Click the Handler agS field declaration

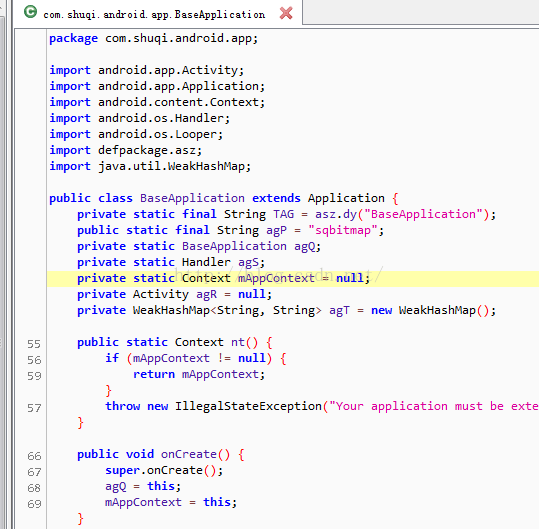click(x=171, y=262)
